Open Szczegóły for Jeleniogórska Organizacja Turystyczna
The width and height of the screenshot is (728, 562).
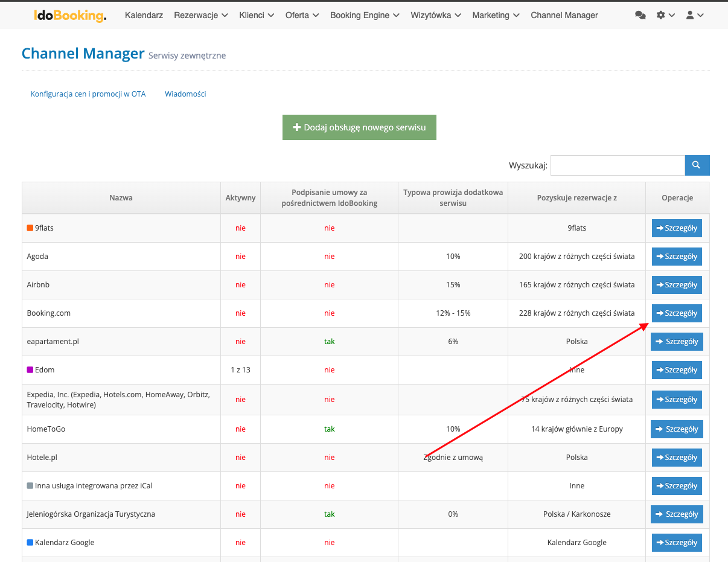pos(677,514)
